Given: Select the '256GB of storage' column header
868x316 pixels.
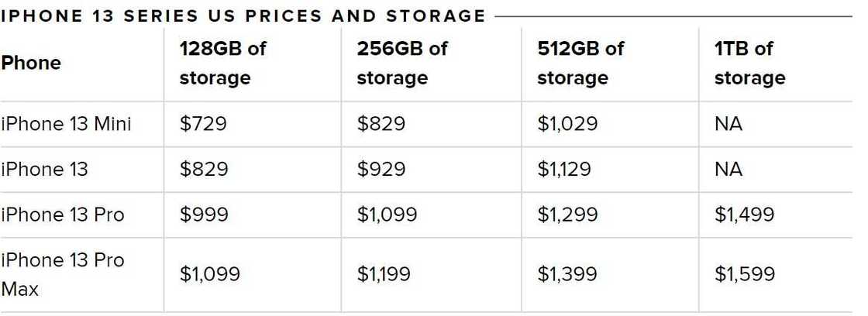Looking at the screenshot, I should tap(402, 63).
